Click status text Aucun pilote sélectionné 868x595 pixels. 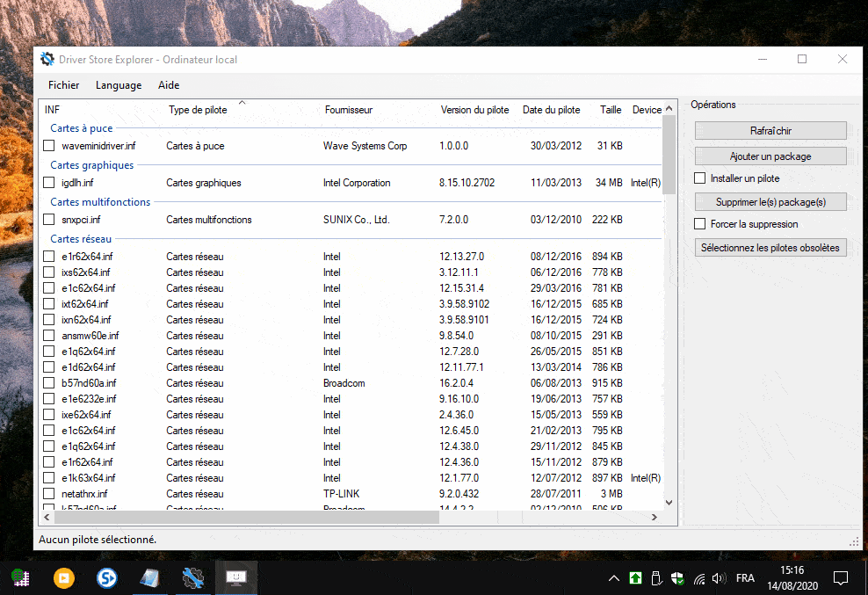(x=98, y=540)
